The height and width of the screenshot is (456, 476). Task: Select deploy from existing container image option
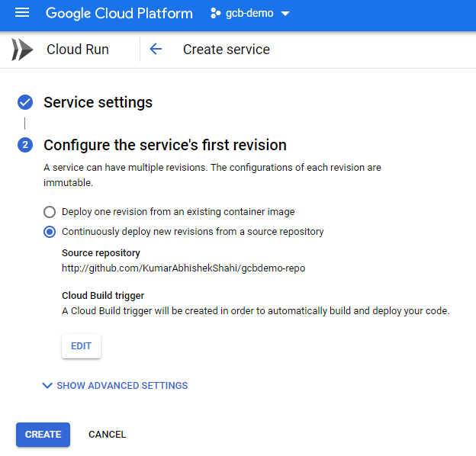click(50, 212)
